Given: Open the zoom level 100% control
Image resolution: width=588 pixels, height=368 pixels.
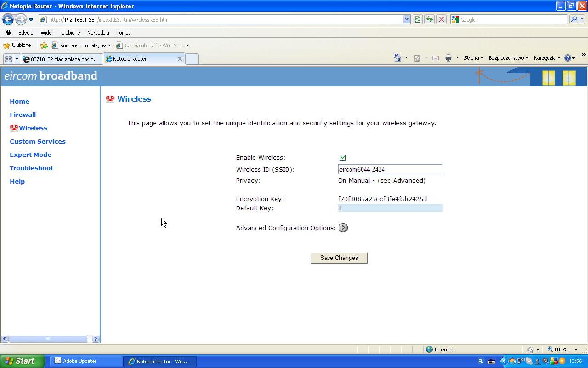Looking at the screenshot, I should (x=557, y=350).
